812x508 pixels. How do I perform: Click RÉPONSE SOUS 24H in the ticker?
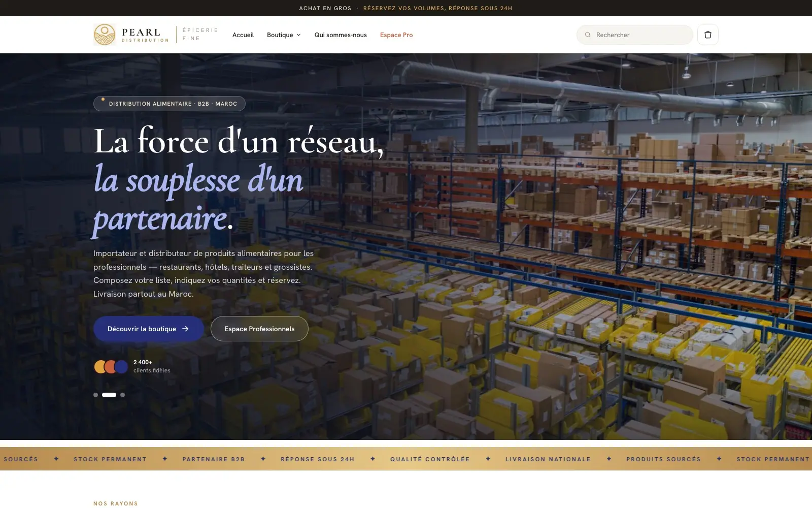point(318,459)
